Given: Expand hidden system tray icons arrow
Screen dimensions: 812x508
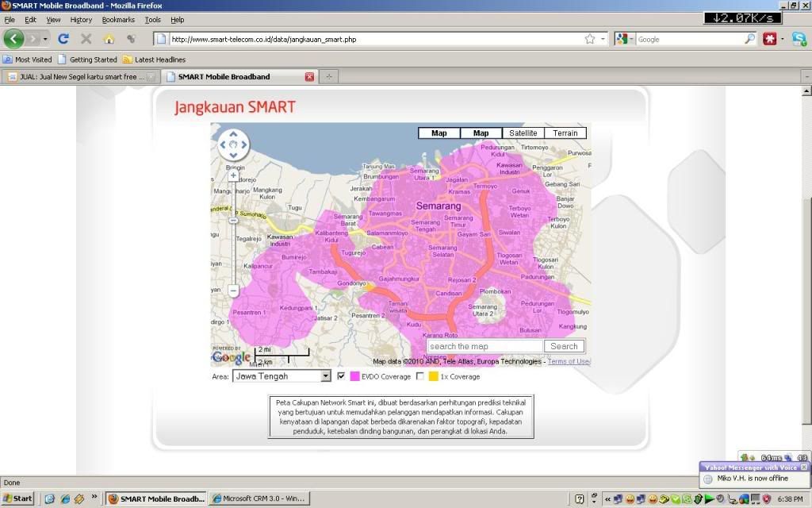Looking at the screenshot, I should 607,498.
